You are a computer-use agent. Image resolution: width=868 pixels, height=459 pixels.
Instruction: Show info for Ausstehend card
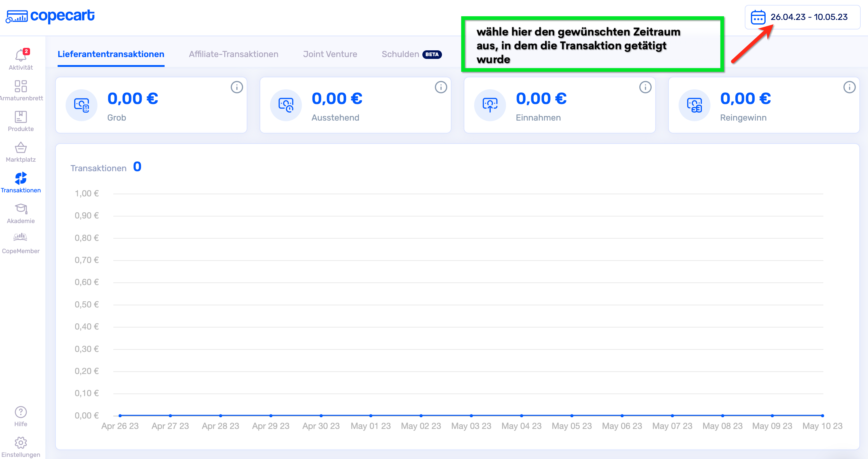click(x=441, y=87)
